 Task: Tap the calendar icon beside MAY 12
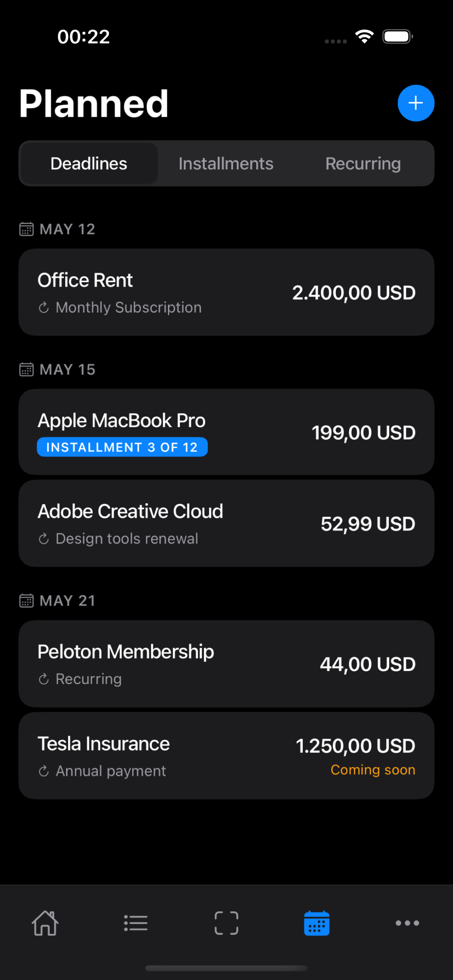coord(26,229)
